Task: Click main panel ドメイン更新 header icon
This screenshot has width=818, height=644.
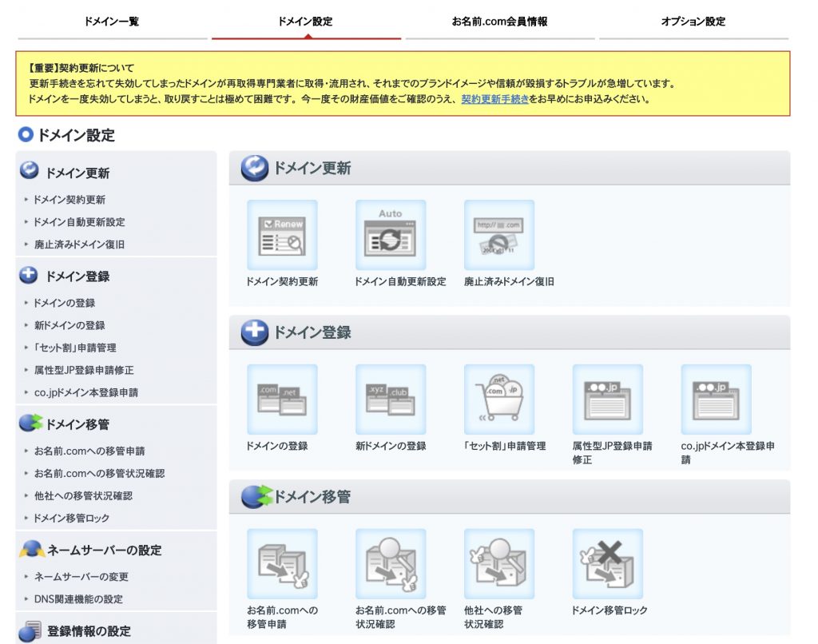Action: point(255,168)
